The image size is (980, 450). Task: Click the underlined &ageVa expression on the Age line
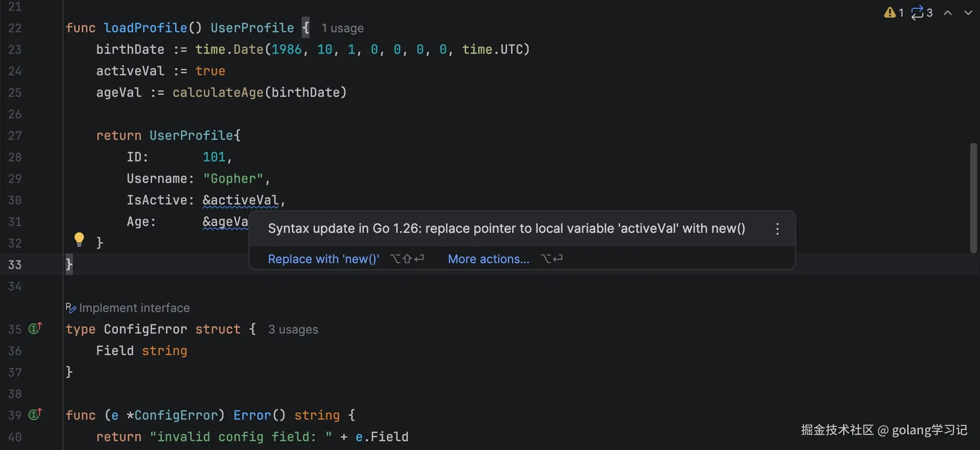click(x=225, y=222)
